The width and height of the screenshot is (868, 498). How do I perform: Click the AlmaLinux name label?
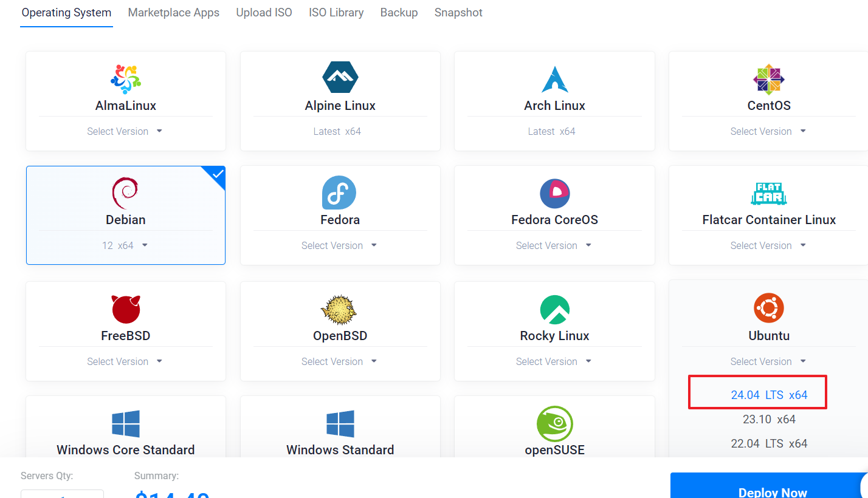click(x=126, y=106)
